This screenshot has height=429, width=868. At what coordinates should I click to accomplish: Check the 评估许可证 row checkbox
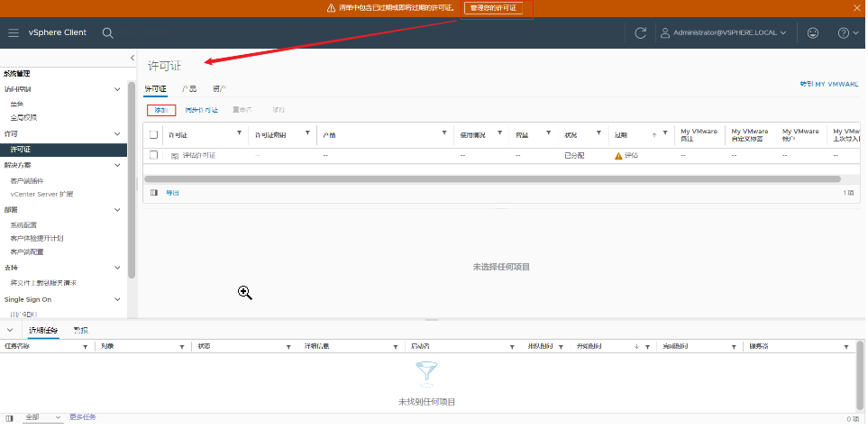point(154,155)
